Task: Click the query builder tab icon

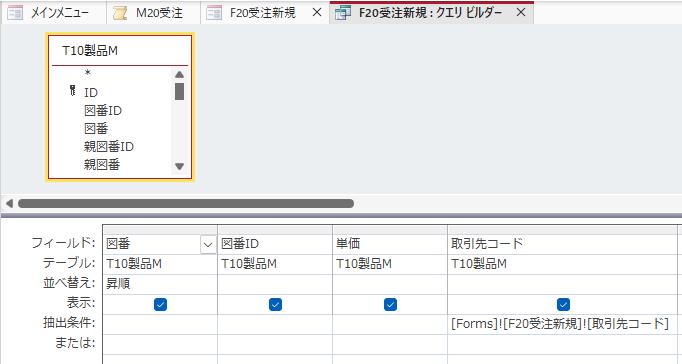Action: [x=343, y=13]
